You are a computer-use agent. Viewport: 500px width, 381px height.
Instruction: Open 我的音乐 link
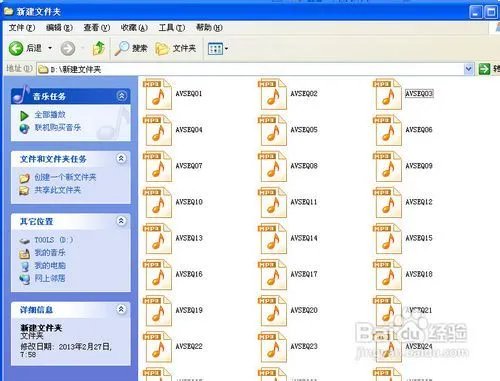tap(50, 253)
